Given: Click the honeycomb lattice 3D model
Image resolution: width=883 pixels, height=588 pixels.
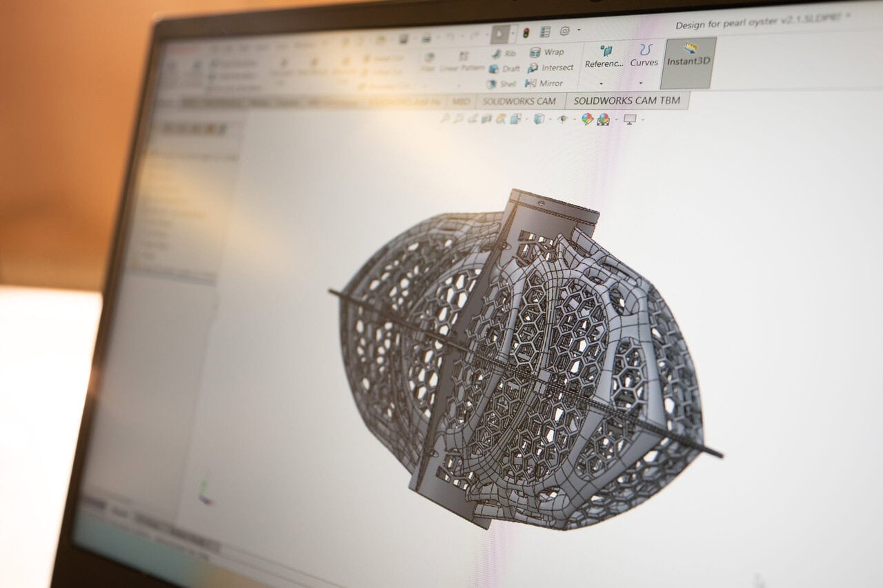Looking at the screenshot, I should [x=526, y=359].
